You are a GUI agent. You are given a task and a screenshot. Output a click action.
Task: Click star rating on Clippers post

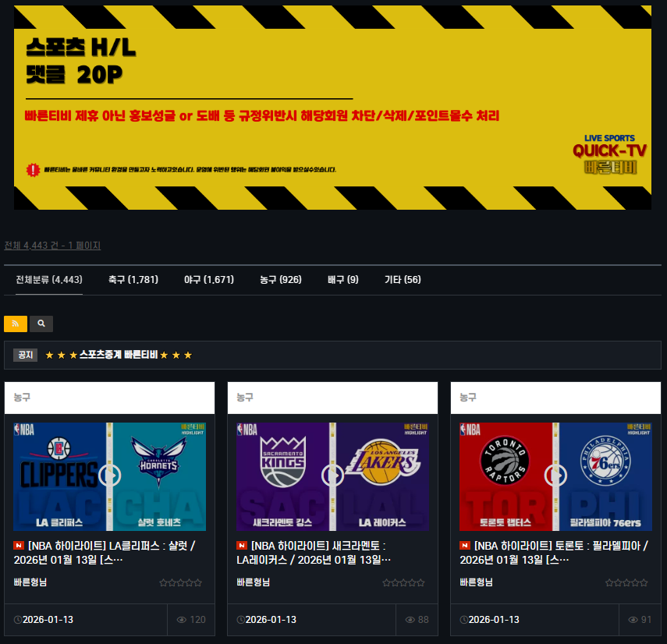(181, 582)
